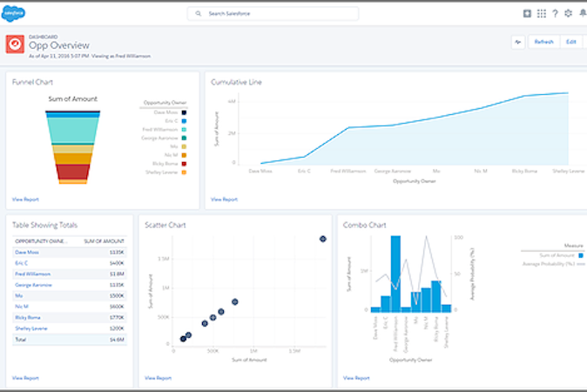
Task: Click the teal Fred Williamson funnel segment
Action: pos(72,131)
